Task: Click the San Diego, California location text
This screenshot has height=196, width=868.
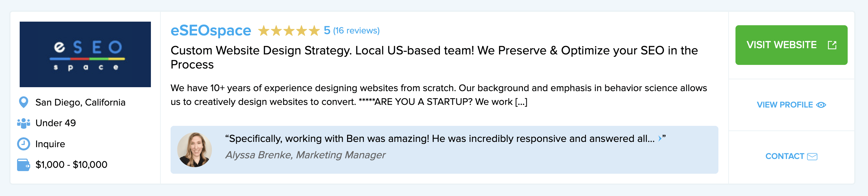Action: click(80, 102)
